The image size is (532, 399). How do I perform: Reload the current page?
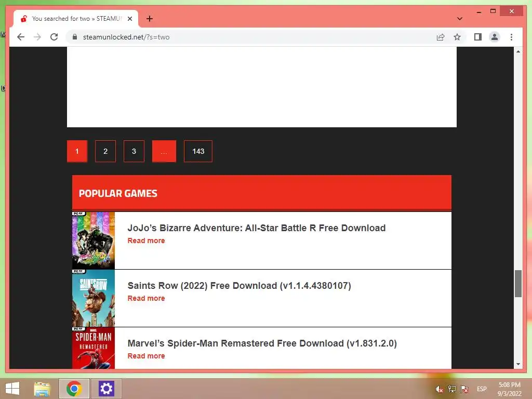click(54, 37)
